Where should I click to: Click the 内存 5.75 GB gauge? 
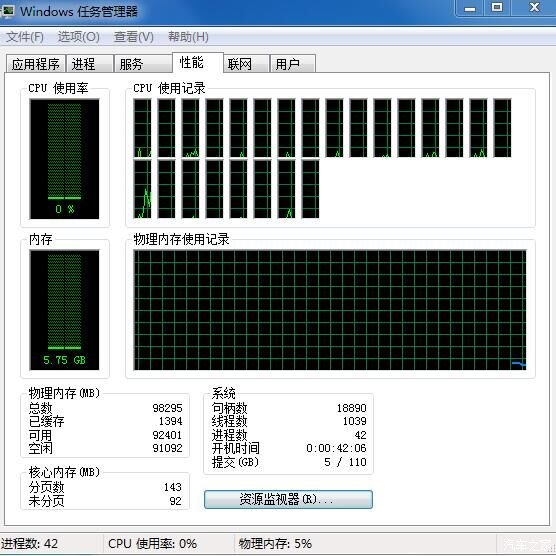coord(65,310)
